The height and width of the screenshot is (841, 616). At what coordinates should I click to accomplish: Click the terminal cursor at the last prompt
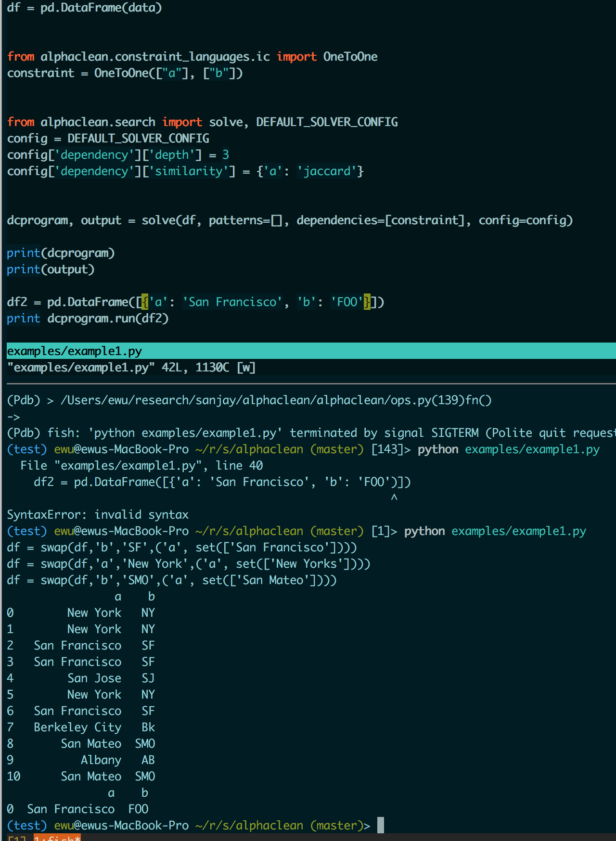[x=381, y=825]
